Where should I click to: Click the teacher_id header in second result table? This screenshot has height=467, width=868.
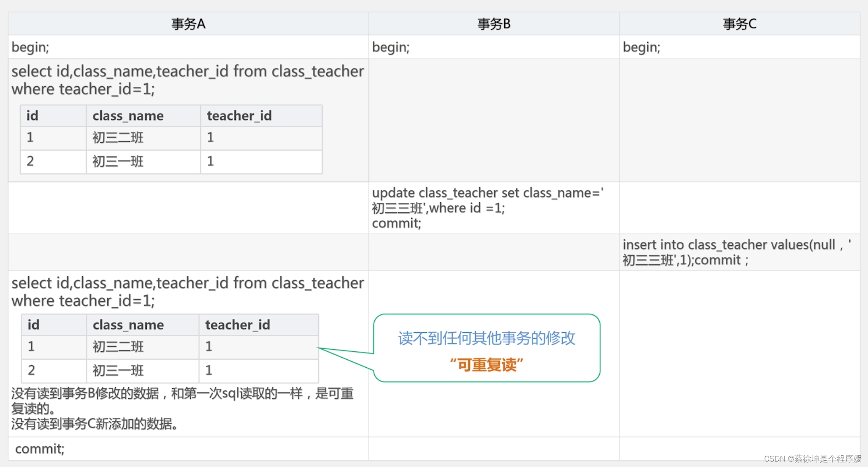point(238,324)
